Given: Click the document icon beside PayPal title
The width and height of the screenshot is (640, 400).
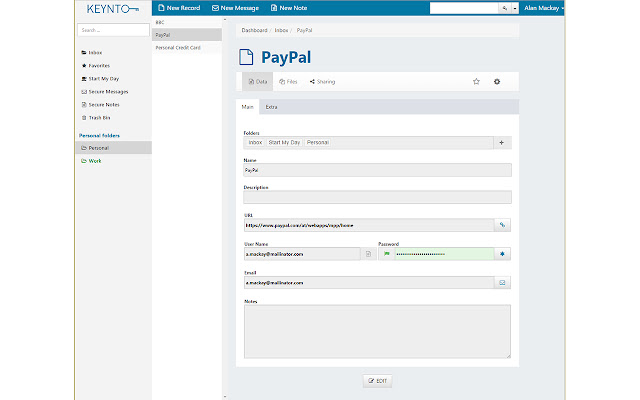Looking at the screenshot, I should click(246, 57).
